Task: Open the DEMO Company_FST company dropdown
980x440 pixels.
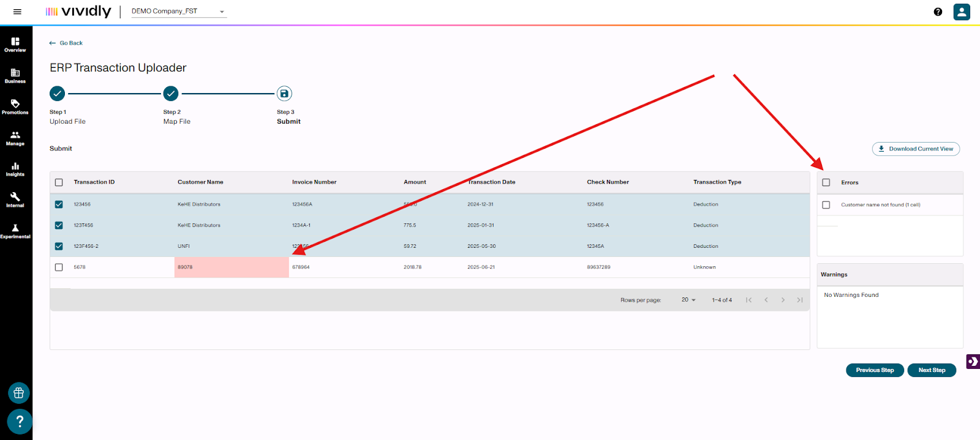Action: (x=178, y=12)
